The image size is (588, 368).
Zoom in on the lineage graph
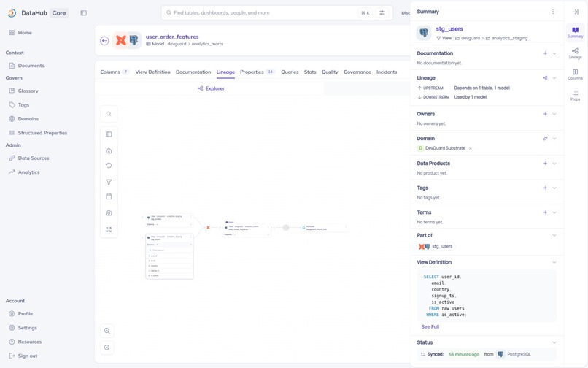(107, 331)
